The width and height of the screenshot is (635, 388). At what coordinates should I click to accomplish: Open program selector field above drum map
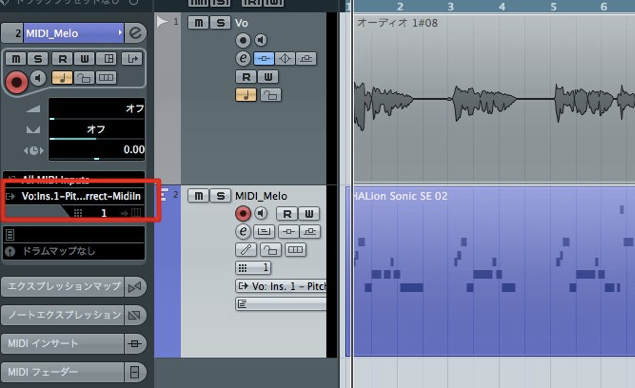tap(74, 234)
